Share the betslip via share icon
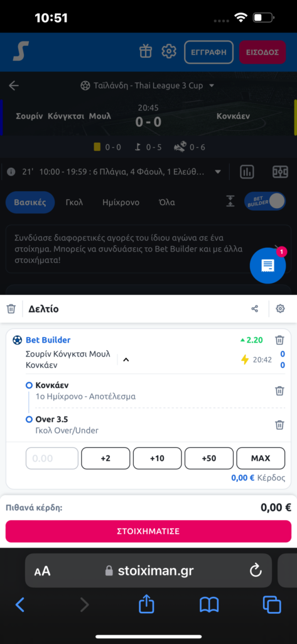This screenshot has height=644, width=297. [x=255, y=309]
